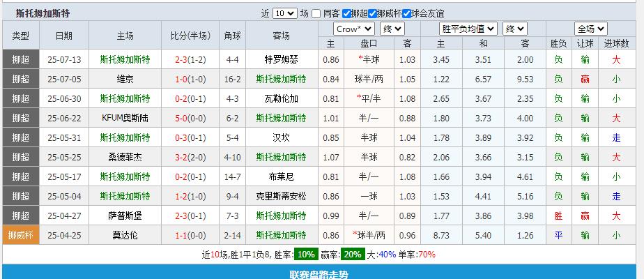Click the 16-2 corner count cell
This screenshot has height=279, width=644.
233,79
